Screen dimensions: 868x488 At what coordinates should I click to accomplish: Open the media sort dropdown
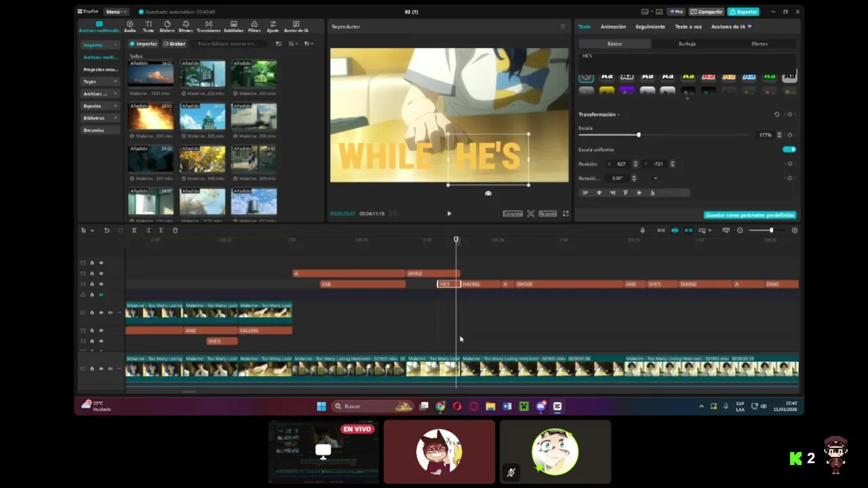[293, 44]
